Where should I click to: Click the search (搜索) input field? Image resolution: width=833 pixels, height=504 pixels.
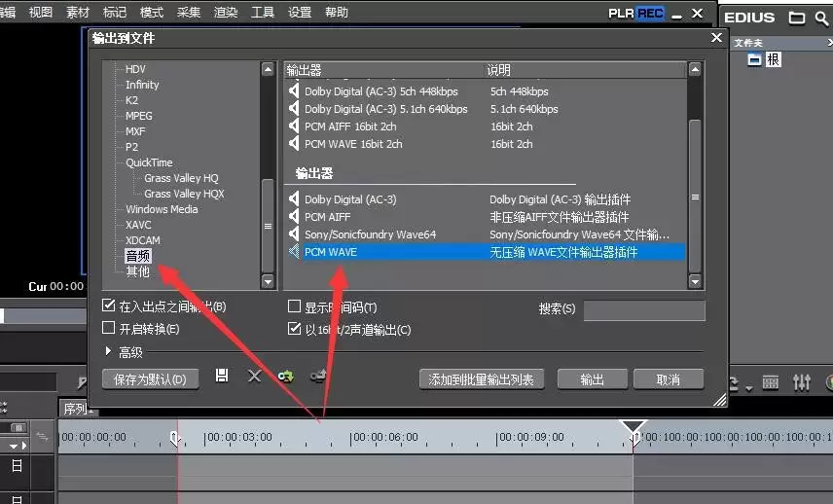click(644, 310)
